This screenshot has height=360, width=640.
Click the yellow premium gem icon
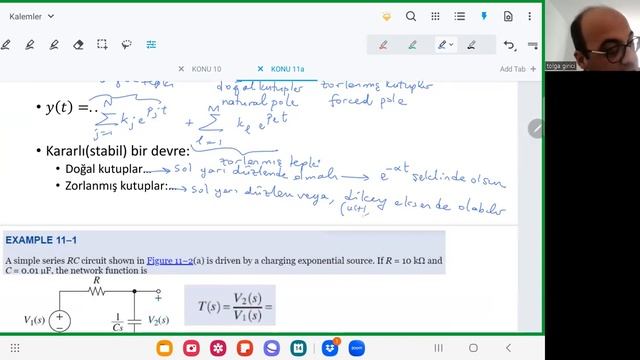click(387, 17)
